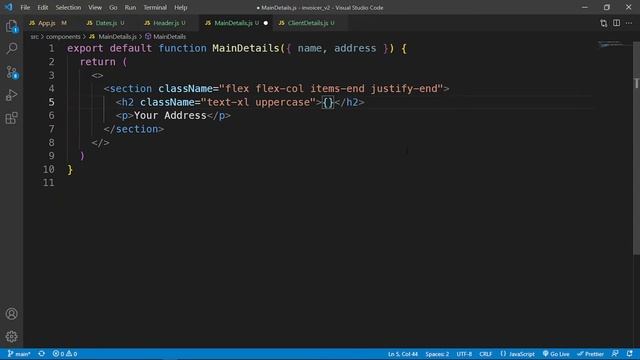This screenshot has width=640, height=360.
Task: Open More Actions ellipsis in editor toolbar
Action: 629,23
